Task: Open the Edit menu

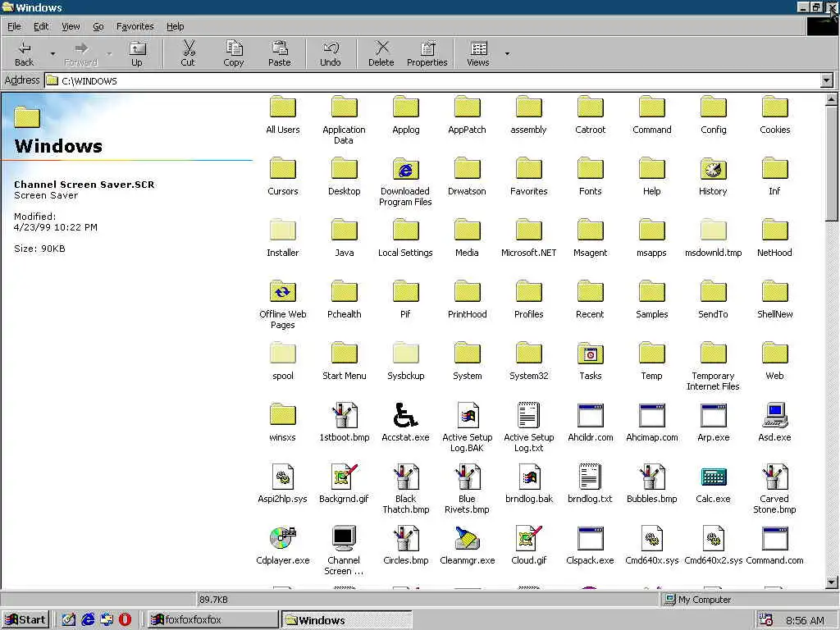Action: (x=41, y=26)
